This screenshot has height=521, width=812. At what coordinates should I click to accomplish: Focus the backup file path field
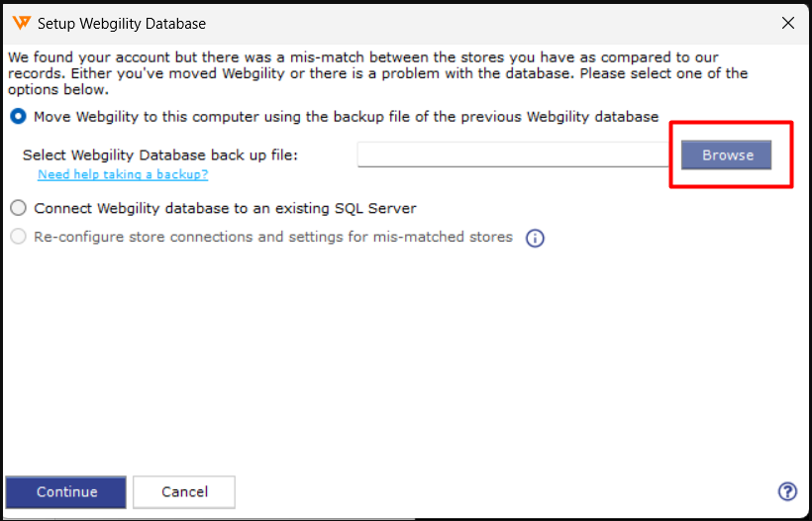click(x=515, y=155)
